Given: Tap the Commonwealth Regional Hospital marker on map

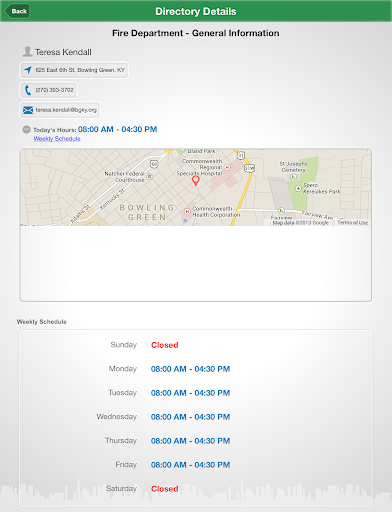Looking at the screenshot, I should [227, 167].
